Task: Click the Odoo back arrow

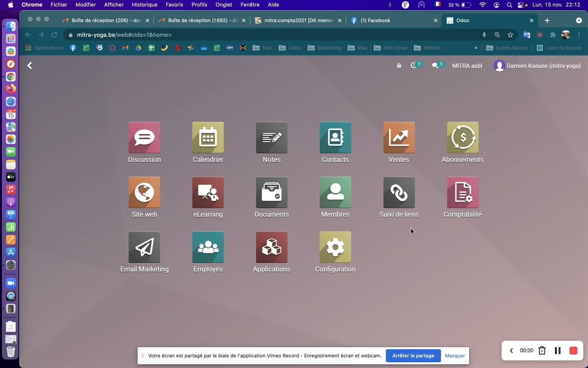Action: point(30,65)
